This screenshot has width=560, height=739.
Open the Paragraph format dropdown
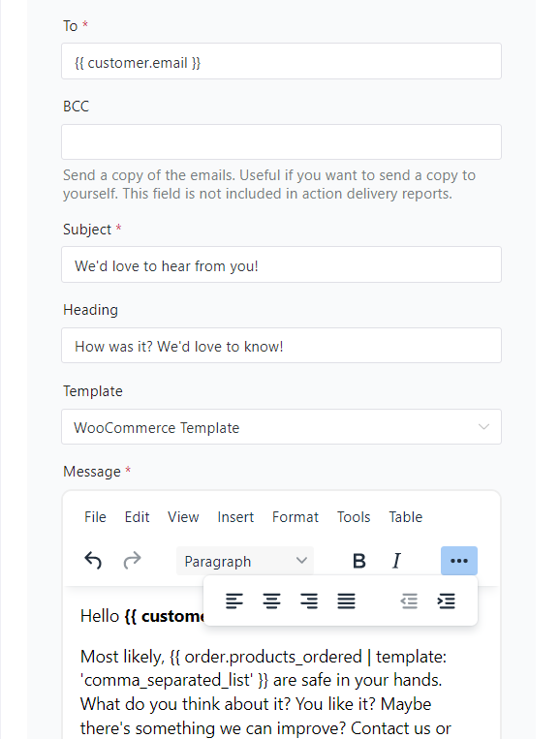245,561
